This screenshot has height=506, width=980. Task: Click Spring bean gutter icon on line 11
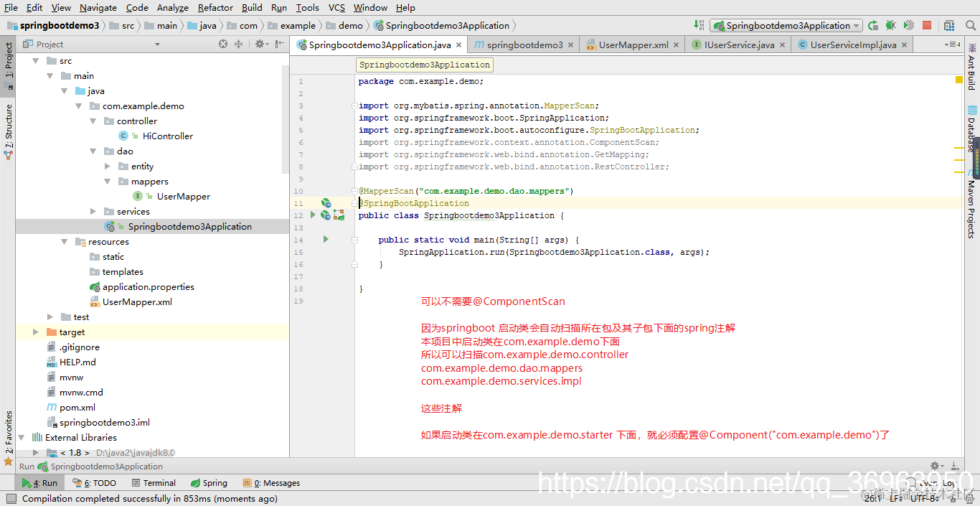tap(326, 203)
